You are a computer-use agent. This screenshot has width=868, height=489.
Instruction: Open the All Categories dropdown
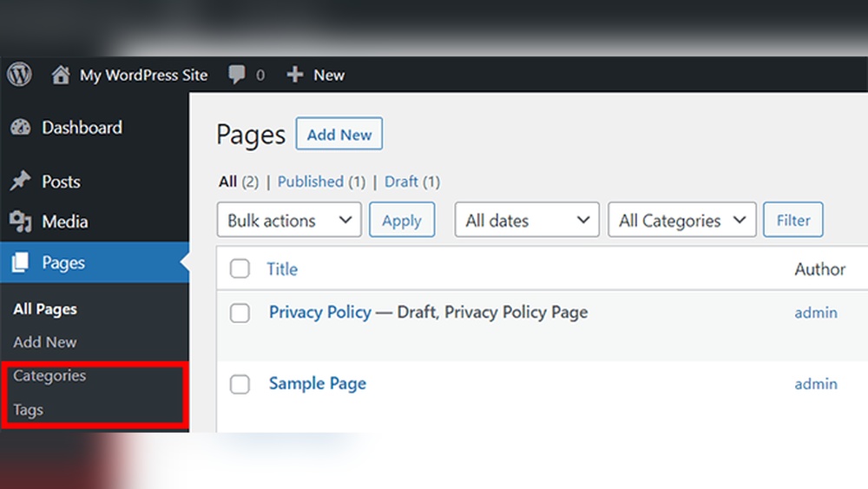682,220
